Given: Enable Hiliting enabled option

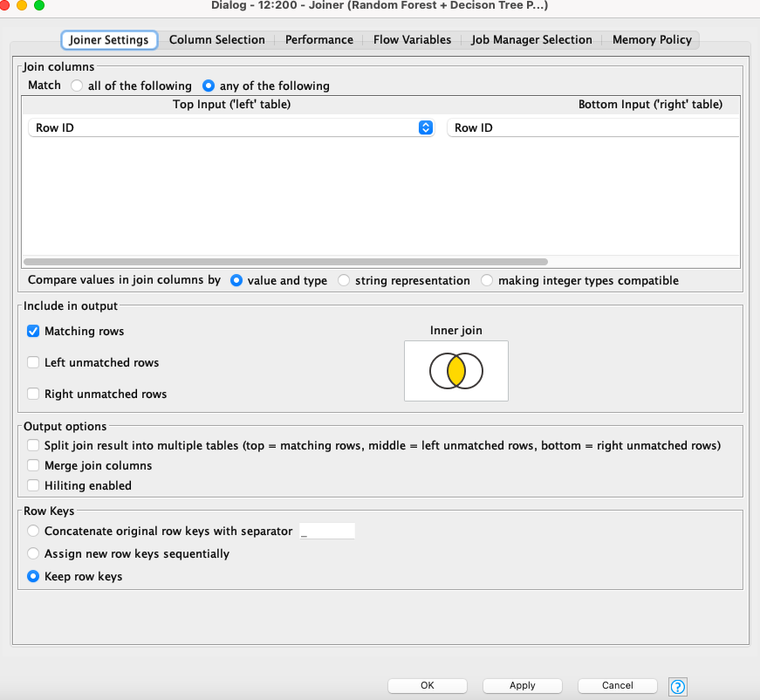Looking at the screenshot, I should [32, 484].
